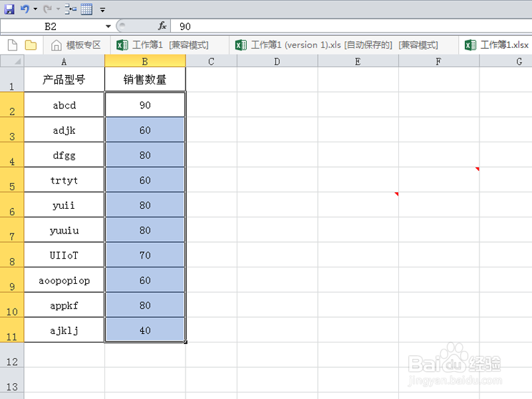Click the 60 next to aoopopiop
Screen dimensions: 532x399
pos(145,279)
